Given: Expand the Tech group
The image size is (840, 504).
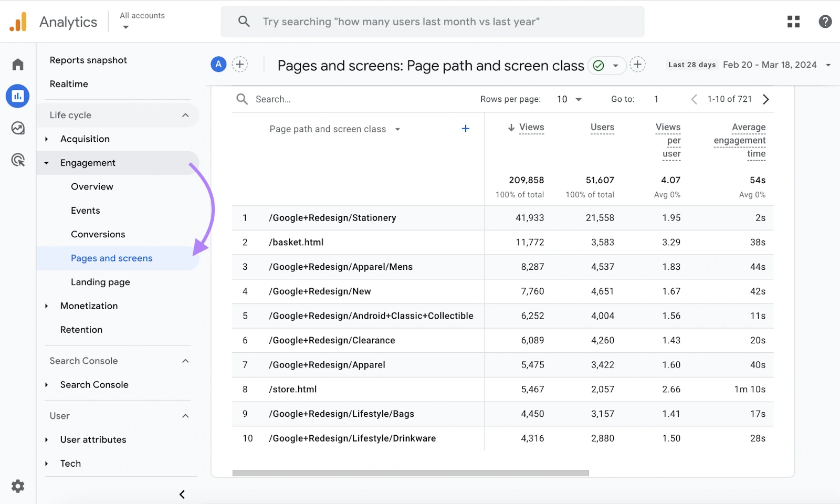Looking at the screenshot, I should click(x=47, y=464).
